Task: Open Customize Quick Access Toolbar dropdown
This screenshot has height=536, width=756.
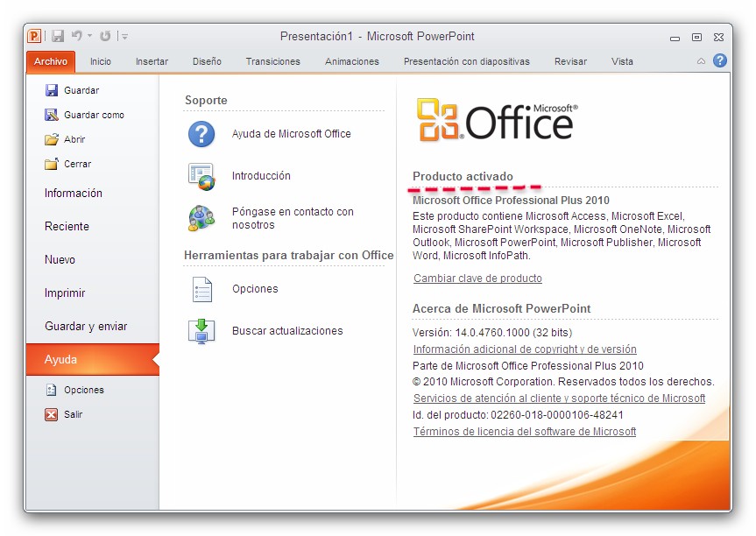Action: click(x=125, y=36)
